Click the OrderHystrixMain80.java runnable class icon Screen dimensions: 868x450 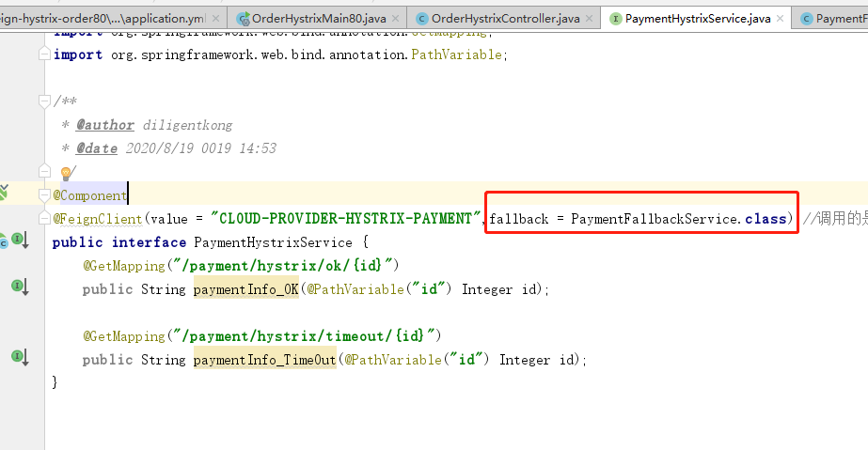(x=243, y=19)
